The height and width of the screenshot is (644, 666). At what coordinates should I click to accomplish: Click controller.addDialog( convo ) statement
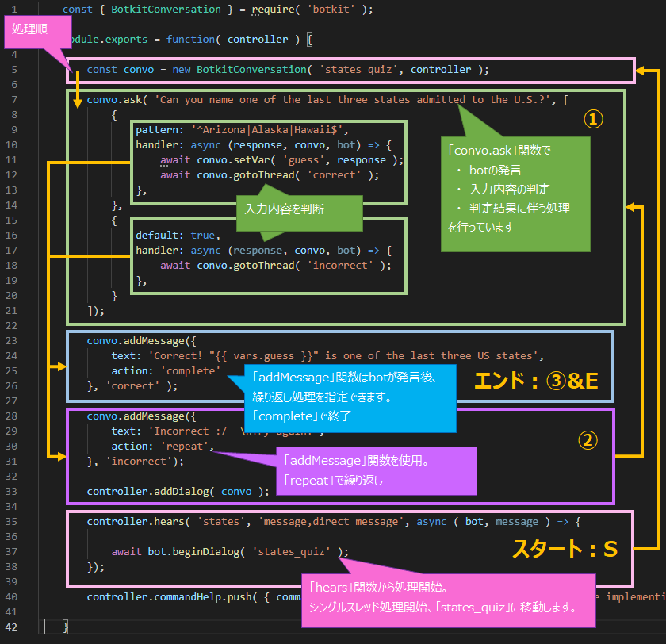coord(178,491)
